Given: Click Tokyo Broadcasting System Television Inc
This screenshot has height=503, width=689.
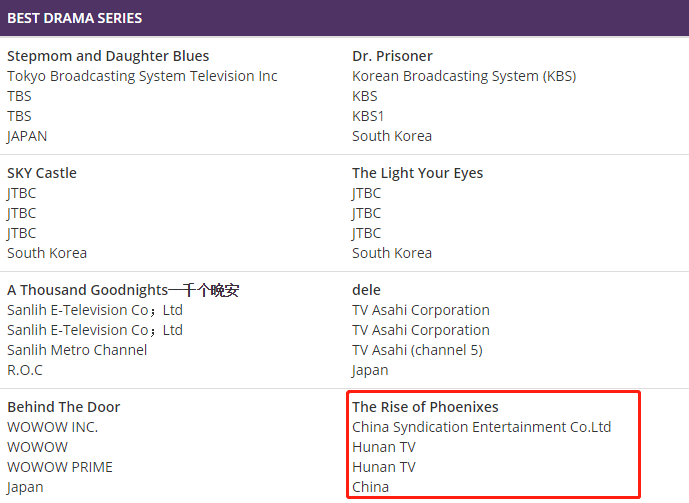Looking at the screenshot, I should tap(142, 76).
